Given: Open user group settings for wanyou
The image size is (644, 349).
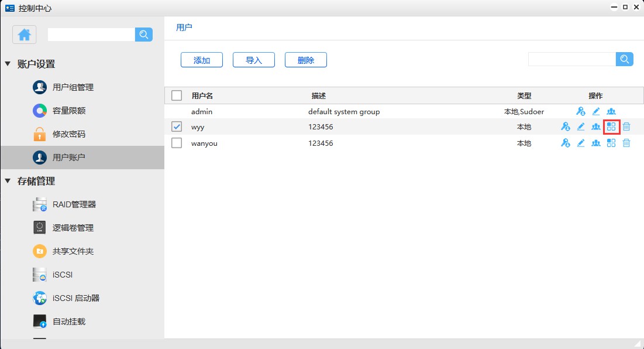Looking at the screenshot, I should [596, 143].
